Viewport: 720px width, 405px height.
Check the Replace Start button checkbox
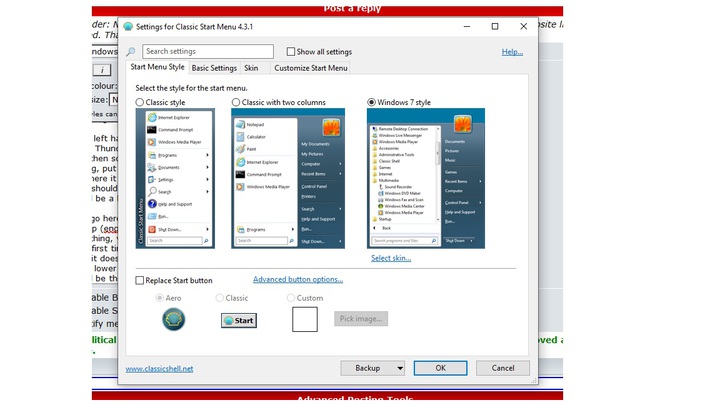coord(140,280)
